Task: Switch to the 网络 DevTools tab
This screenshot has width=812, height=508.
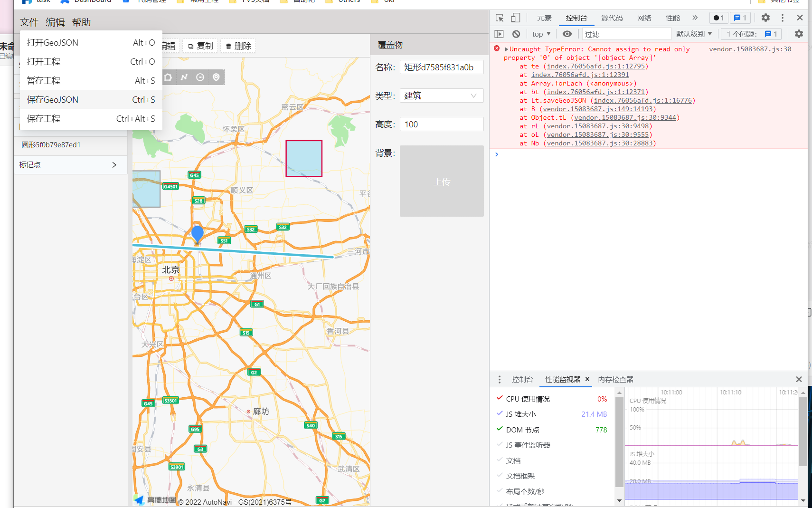Action: (x=644, y=18)
